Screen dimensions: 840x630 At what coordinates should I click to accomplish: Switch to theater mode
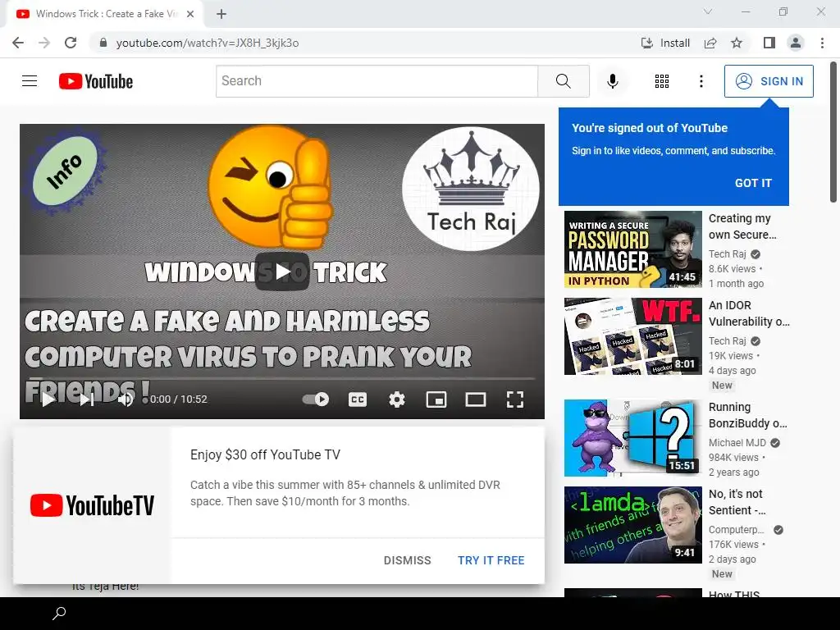[x=475, y=399]
